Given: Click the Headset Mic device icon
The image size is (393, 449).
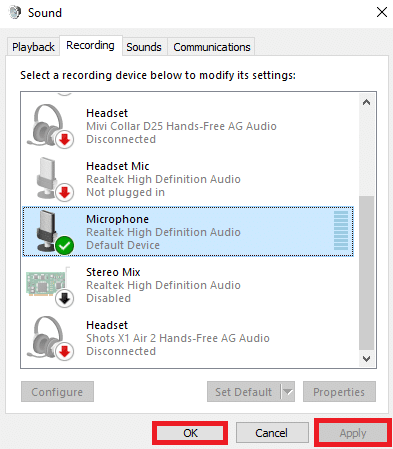Looking at the screenshot, I should coord(50,179).
